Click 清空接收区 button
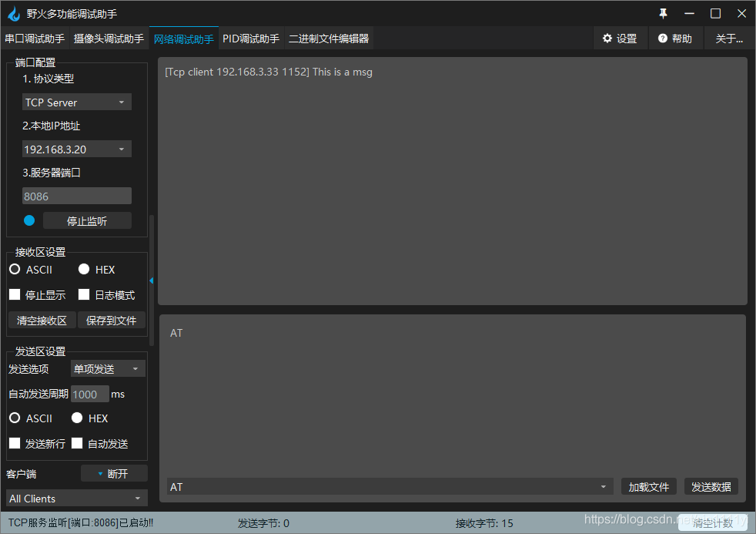This screenshot has height=534, width=756. pyautogui.click(x=42, y=321)
